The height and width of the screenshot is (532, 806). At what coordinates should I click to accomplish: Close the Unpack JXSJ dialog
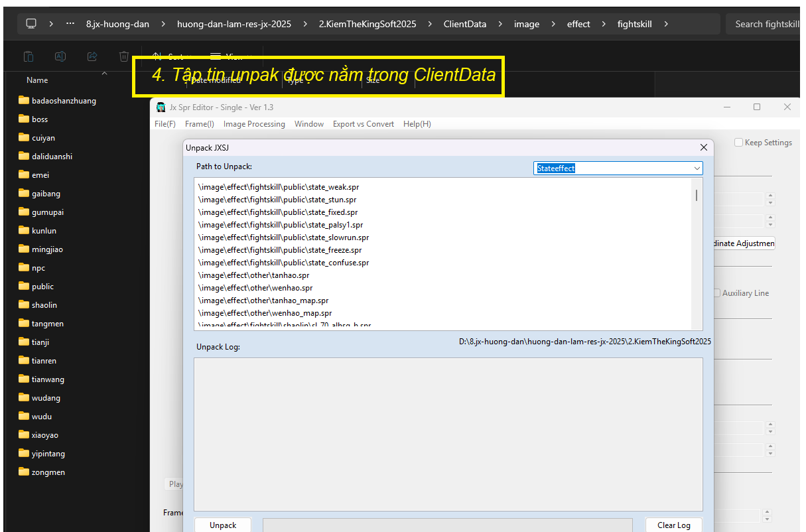point(704,147)
